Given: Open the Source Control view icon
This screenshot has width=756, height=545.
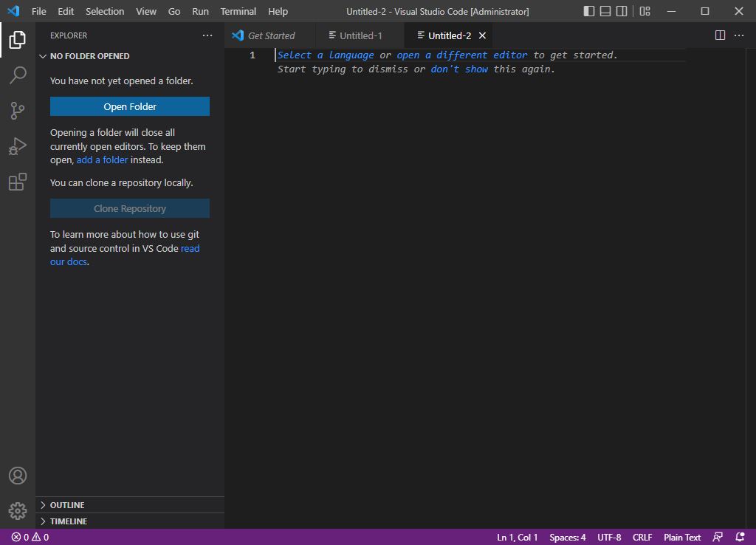Looking at the screenshot, I should pyautogui.click(x=18, y=111).
